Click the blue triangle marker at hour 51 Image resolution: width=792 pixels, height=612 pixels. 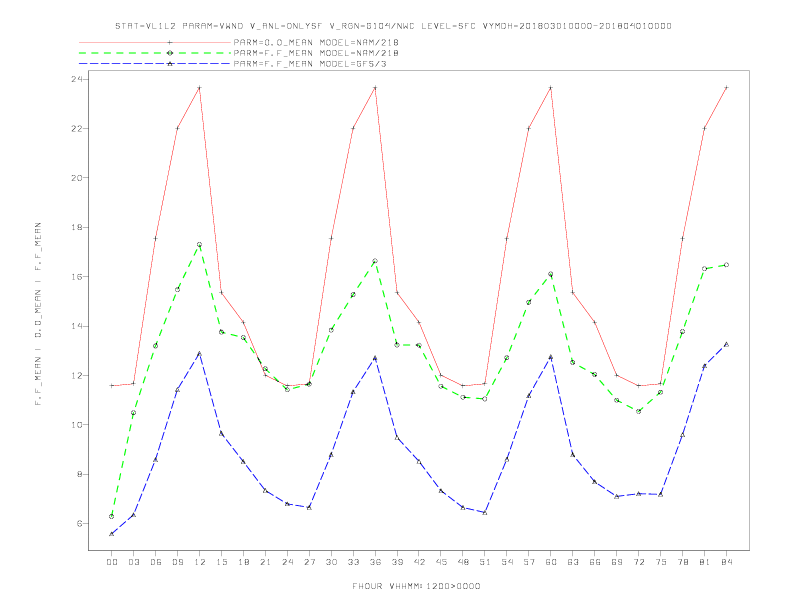pyautogui.click(x=485, y=513)
